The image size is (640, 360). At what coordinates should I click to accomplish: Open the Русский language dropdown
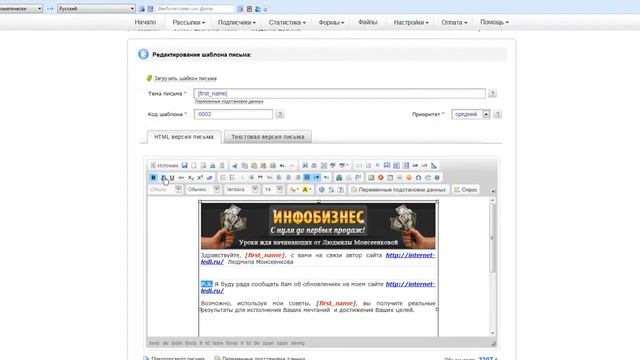coord(96,9)
